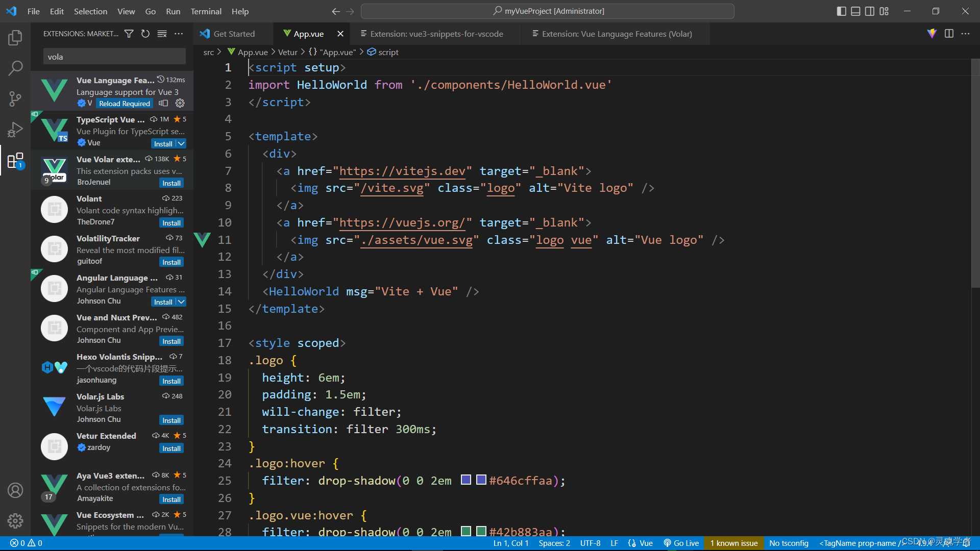
Task: Toggle the secondary side bar layout
Action: [870, 11]
